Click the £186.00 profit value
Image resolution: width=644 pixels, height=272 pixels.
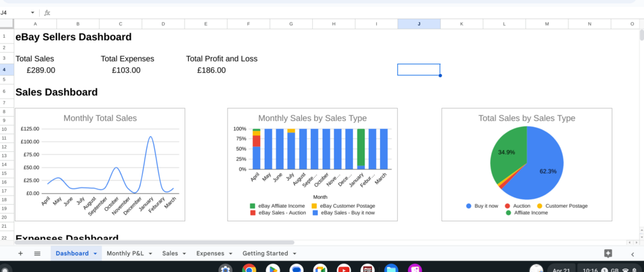(211, 71)
